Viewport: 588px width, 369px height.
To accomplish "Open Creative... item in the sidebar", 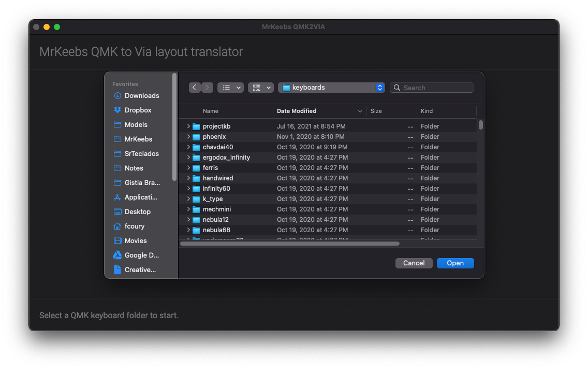I will (135, 269).
